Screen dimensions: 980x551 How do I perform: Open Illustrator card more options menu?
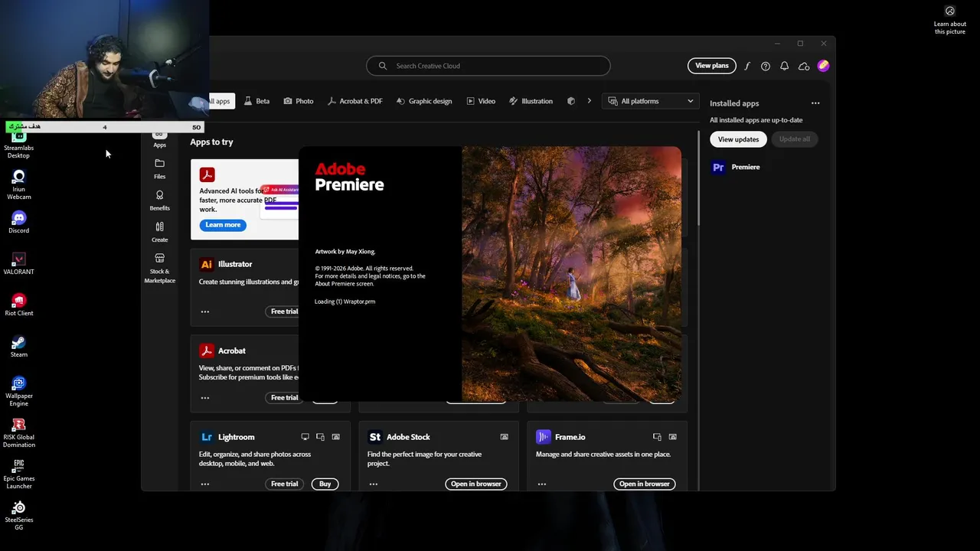[205, 311]
